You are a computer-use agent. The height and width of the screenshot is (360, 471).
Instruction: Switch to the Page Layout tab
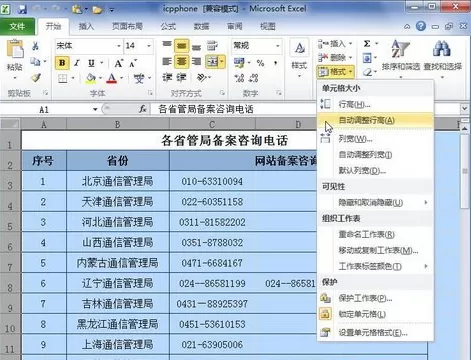point(127,26)
